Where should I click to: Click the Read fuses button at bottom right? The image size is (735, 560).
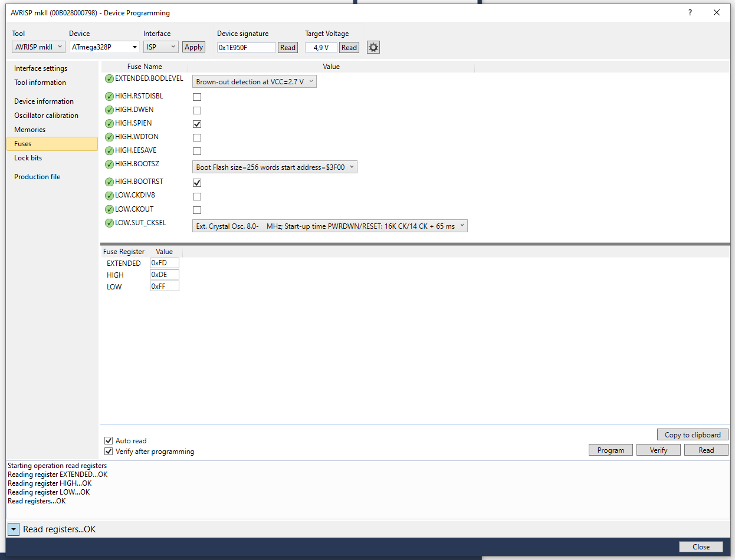point(706,450)
